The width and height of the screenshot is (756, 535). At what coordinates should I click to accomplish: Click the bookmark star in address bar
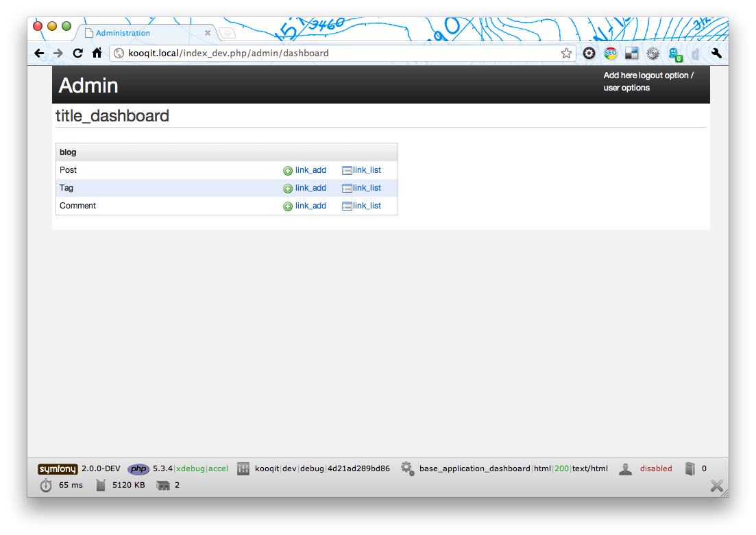pyautogui.click(x=566, y=53)
